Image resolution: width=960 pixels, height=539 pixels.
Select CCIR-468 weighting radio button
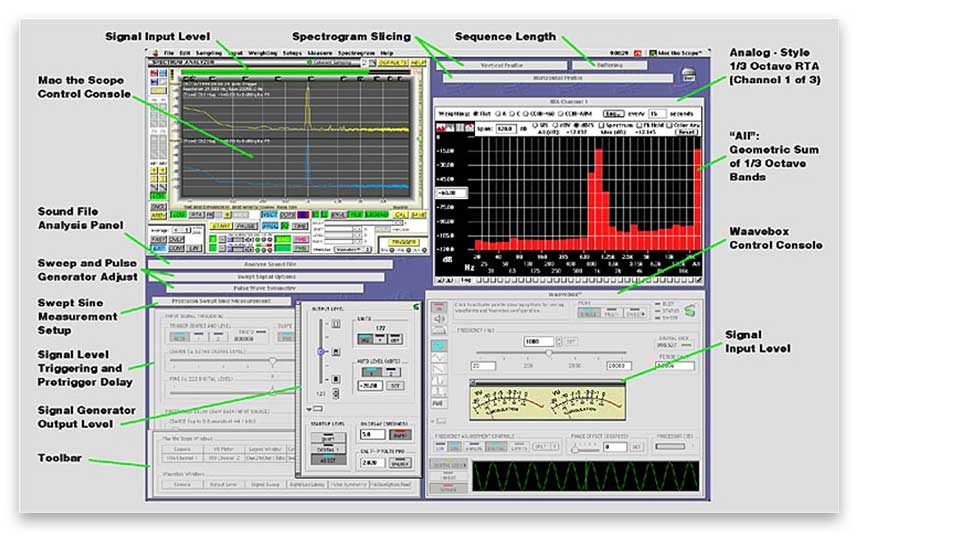click(x=526, y=114)
